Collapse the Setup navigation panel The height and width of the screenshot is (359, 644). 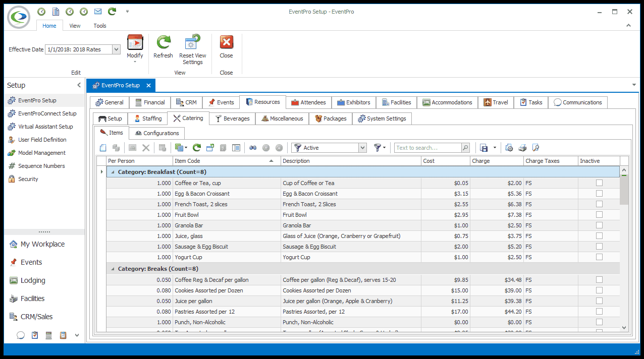(79, 85)
